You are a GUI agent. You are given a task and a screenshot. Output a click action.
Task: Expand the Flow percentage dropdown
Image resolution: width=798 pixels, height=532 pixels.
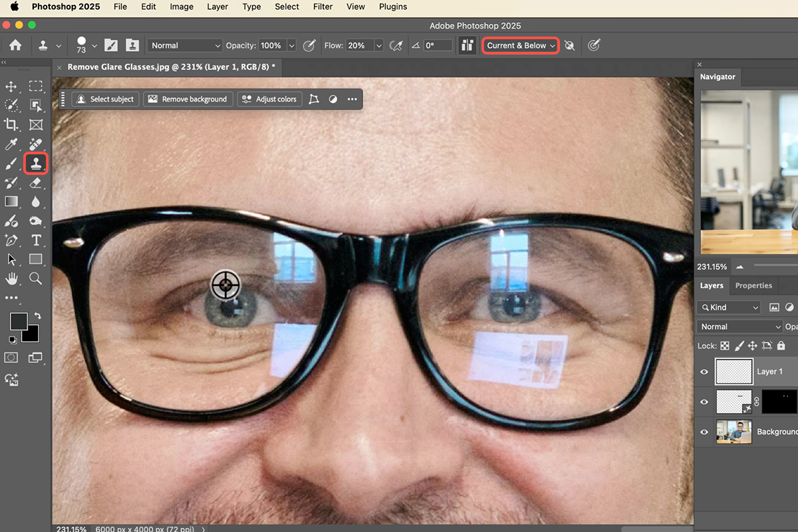point(378,46)
